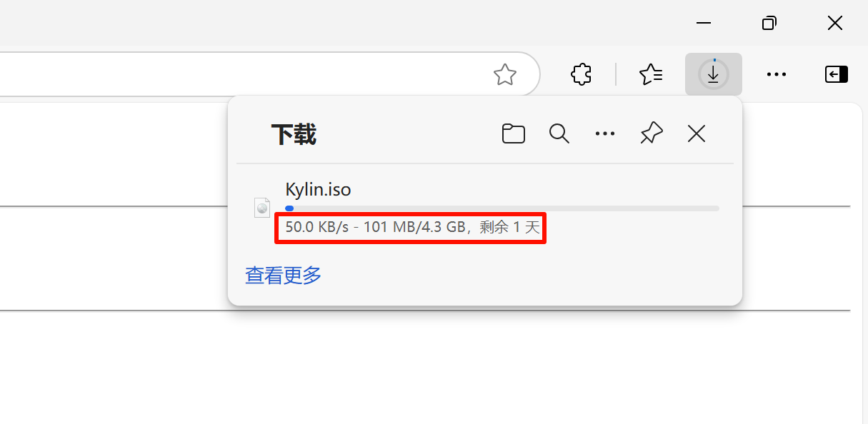Toggle the Downloads toolbar button

tap(713, 74)
